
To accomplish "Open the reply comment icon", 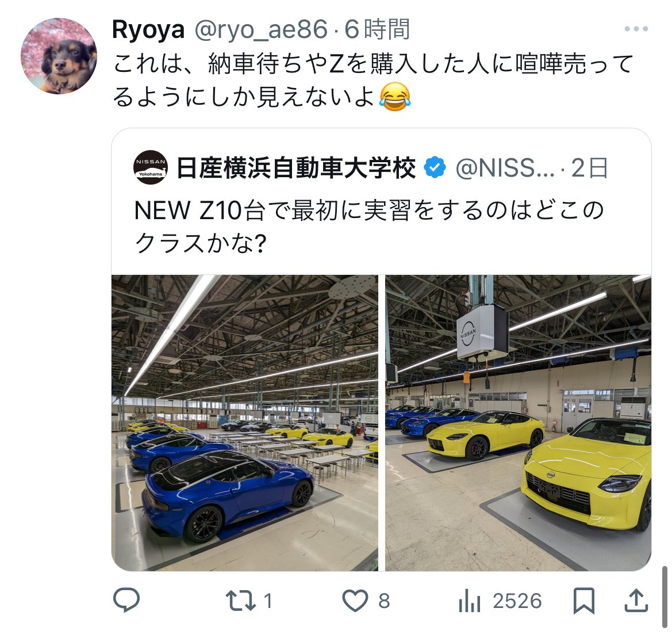I will (126, 599).
